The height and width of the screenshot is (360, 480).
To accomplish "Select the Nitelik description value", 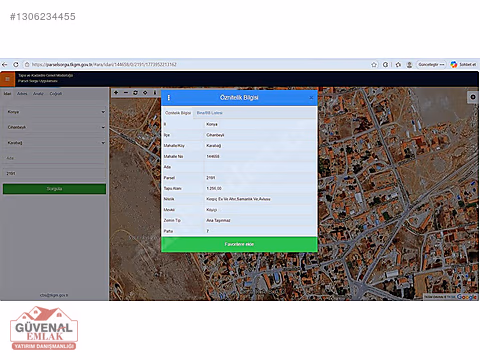I will 238,199.
